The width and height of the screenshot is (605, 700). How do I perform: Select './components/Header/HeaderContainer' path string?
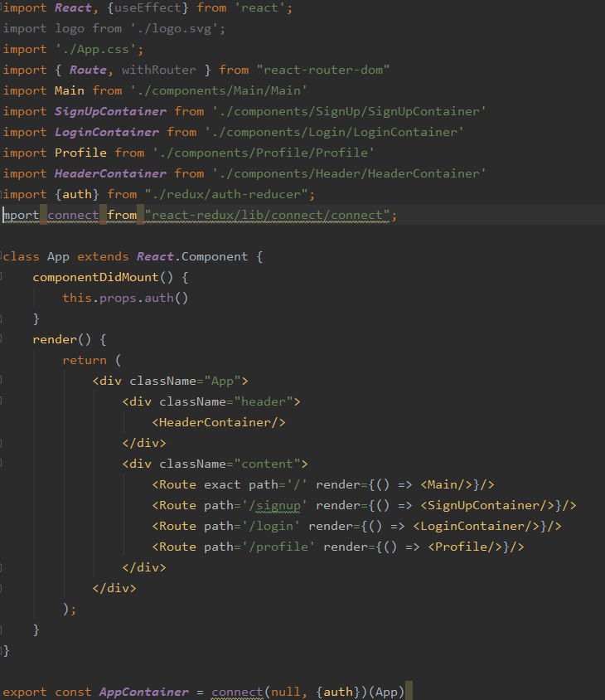[x=349, y=173]
